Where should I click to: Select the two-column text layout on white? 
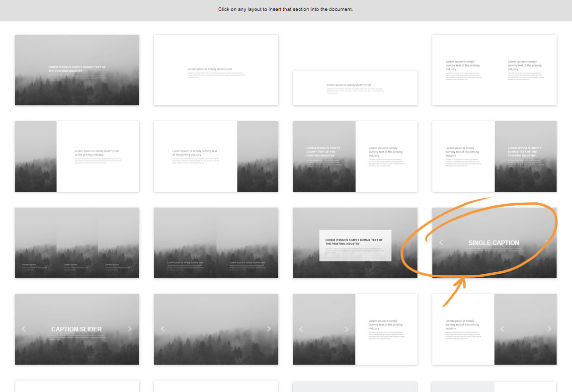coord(494,70)
